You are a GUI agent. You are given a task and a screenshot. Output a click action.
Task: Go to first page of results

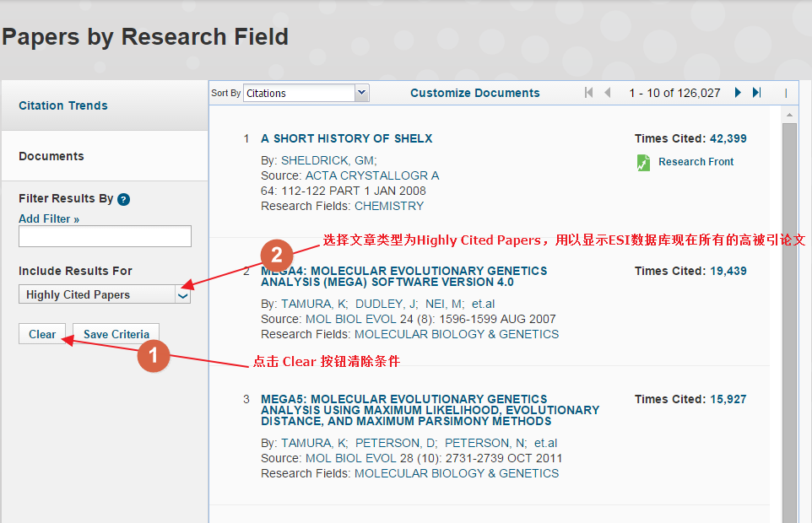(588, 93)
